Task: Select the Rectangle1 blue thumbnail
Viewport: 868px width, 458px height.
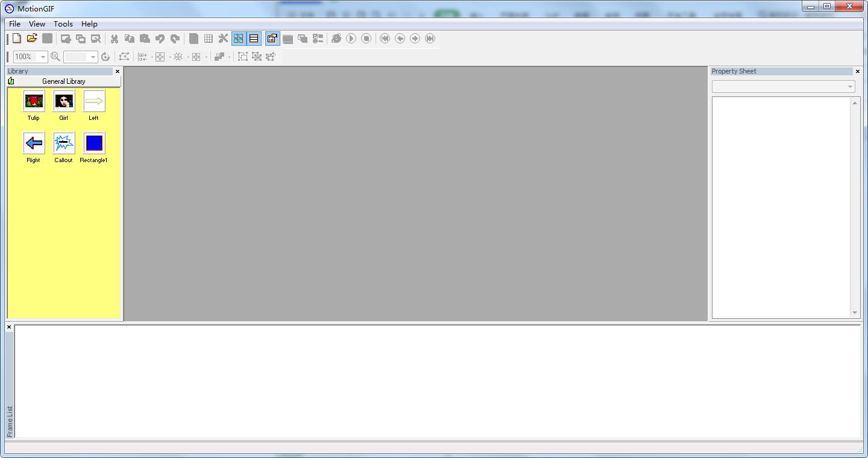Action: [x=94, y=143]
